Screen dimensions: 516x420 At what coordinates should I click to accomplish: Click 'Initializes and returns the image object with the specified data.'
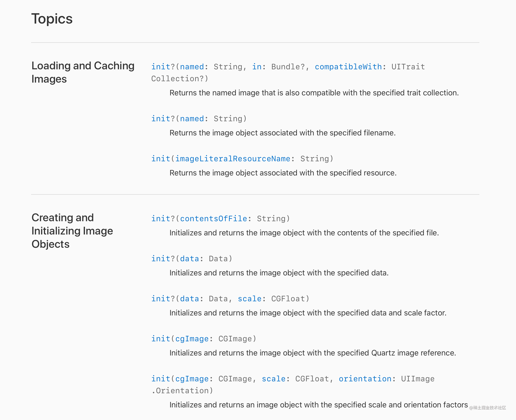click(279, 273)
